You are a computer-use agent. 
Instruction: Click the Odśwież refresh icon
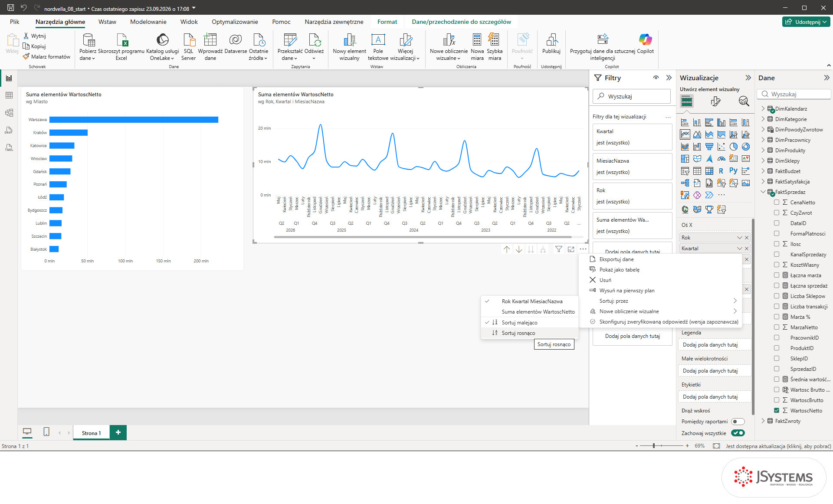click(314, 40)
